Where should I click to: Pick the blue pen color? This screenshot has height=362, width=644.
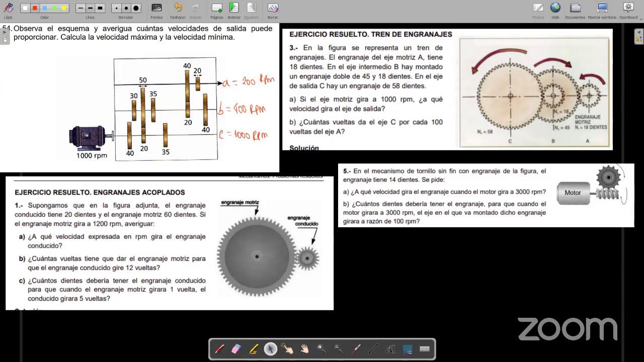point(45,8)
